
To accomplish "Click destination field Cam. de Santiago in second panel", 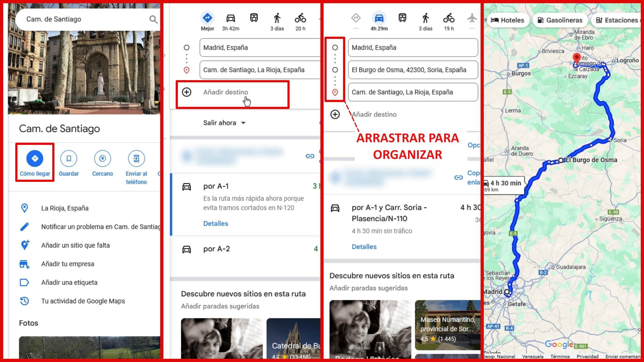I will pyautogui.click(x=260, y=70).
